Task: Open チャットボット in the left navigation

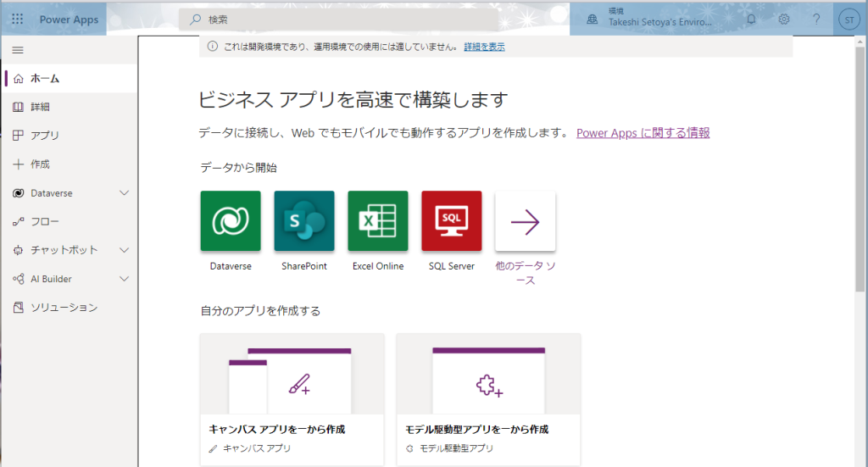Action: tap(70, 250)
